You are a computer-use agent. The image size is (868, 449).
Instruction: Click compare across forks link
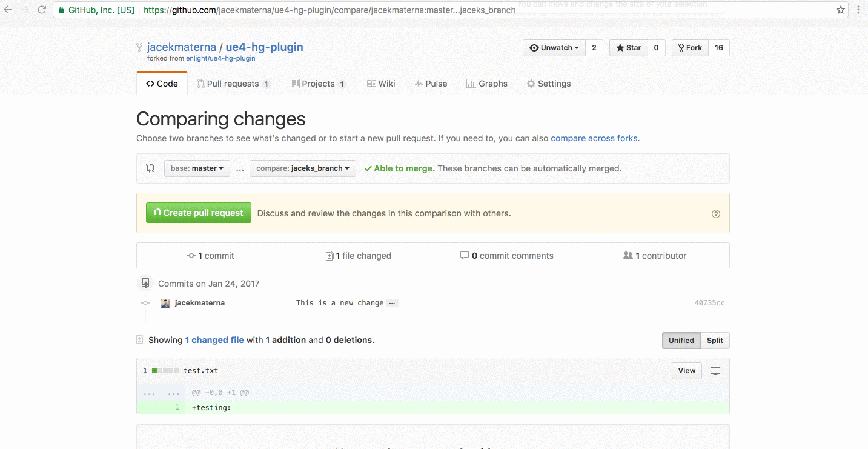click(x=594, y=138)
